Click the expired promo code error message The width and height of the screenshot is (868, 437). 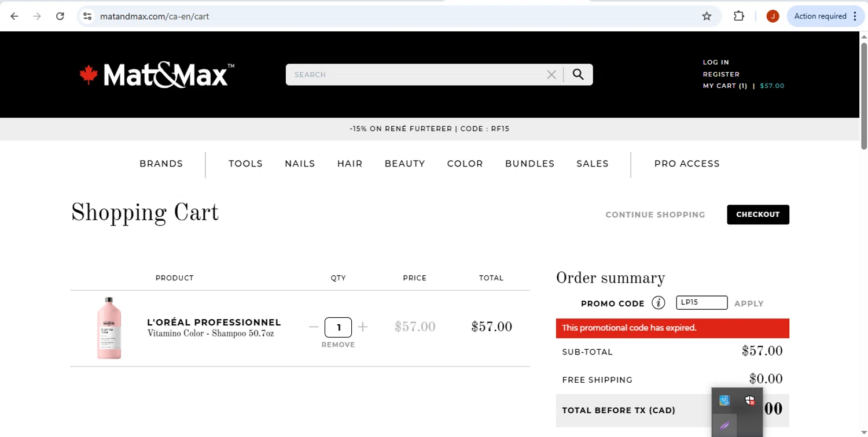pos(672,328)
